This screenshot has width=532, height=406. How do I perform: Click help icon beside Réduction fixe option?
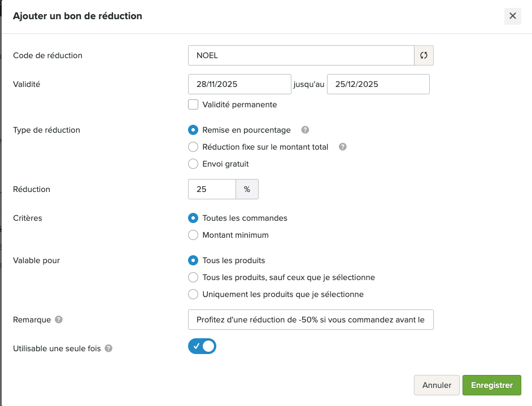pyautogui.click(x=342, y=147)
